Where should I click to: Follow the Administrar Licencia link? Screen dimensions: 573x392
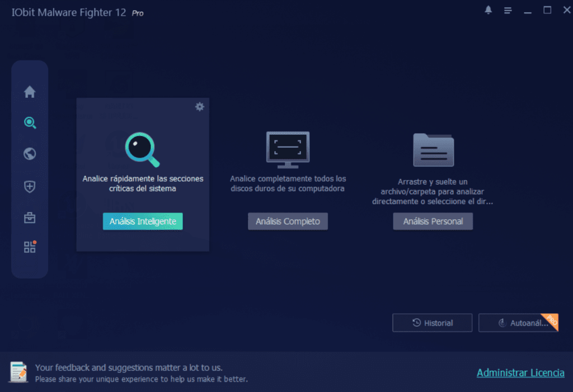(520, 372)
